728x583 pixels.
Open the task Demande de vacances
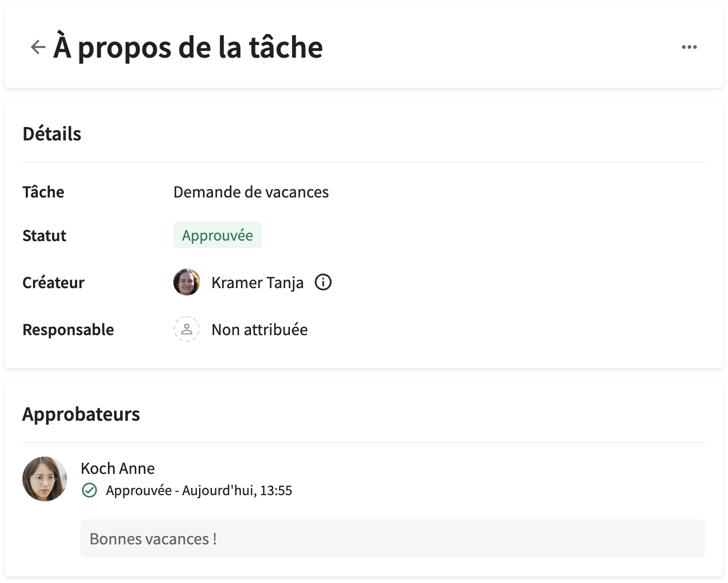click(251, 192)
